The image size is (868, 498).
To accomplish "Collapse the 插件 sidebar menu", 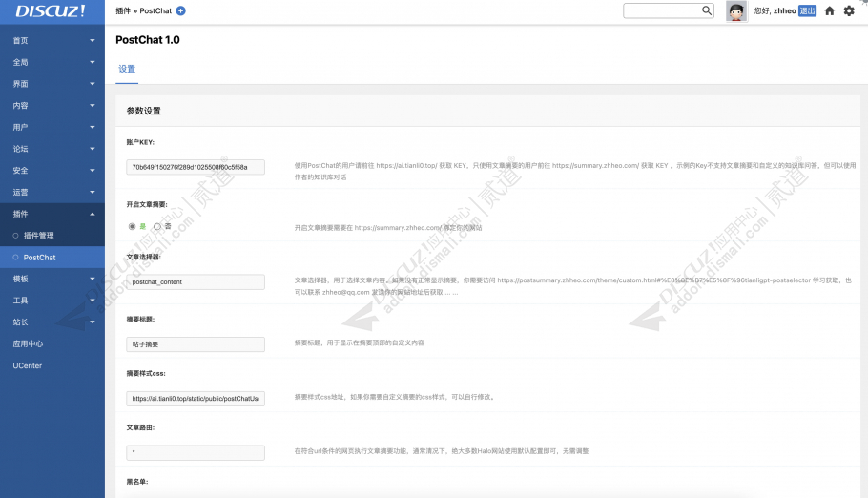I will (x=52, y=214).
